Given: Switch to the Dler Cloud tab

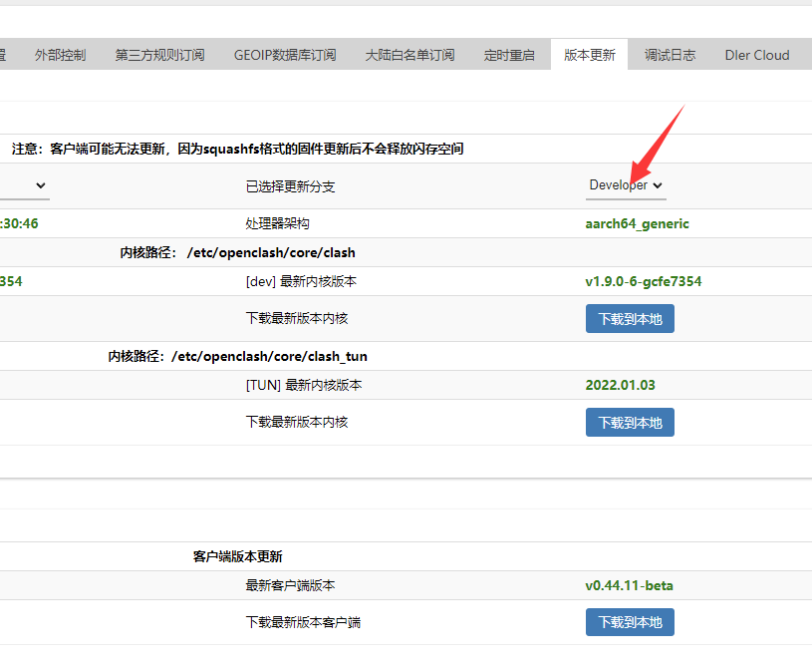Looking at the screenshot, I should point(757,55).
